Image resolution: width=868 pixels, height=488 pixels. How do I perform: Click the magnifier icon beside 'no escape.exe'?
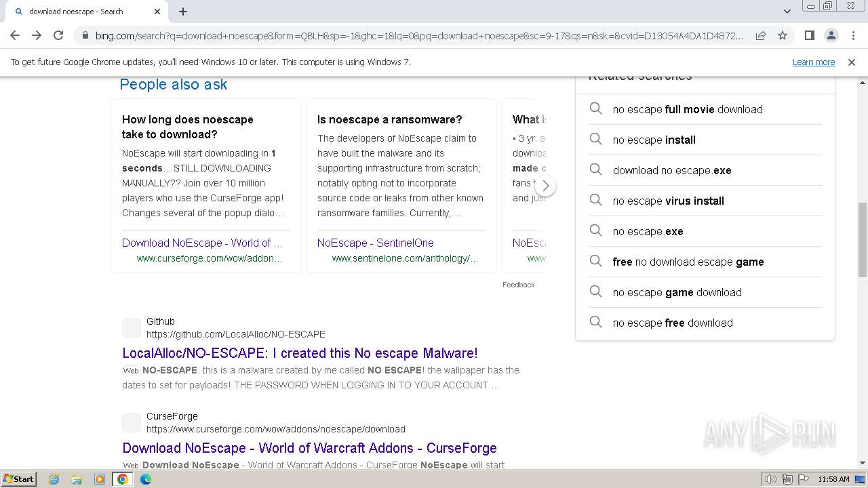595,230
